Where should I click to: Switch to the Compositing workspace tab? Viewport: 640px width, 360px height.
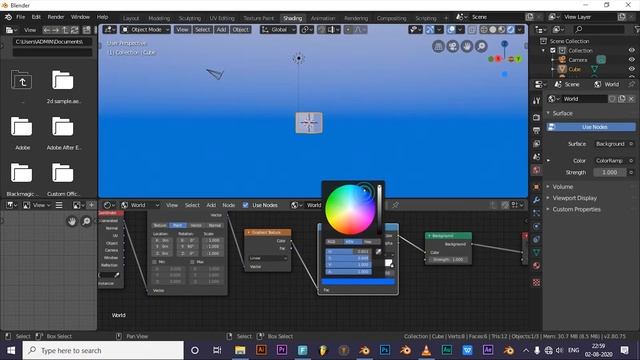(391, 18)
